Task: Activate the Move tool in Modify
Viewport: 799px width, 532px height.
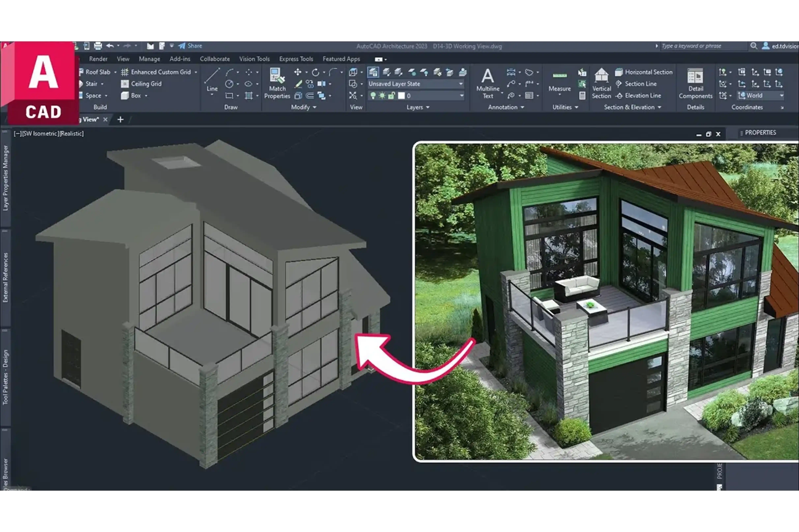Action: [x=298, y=72]
